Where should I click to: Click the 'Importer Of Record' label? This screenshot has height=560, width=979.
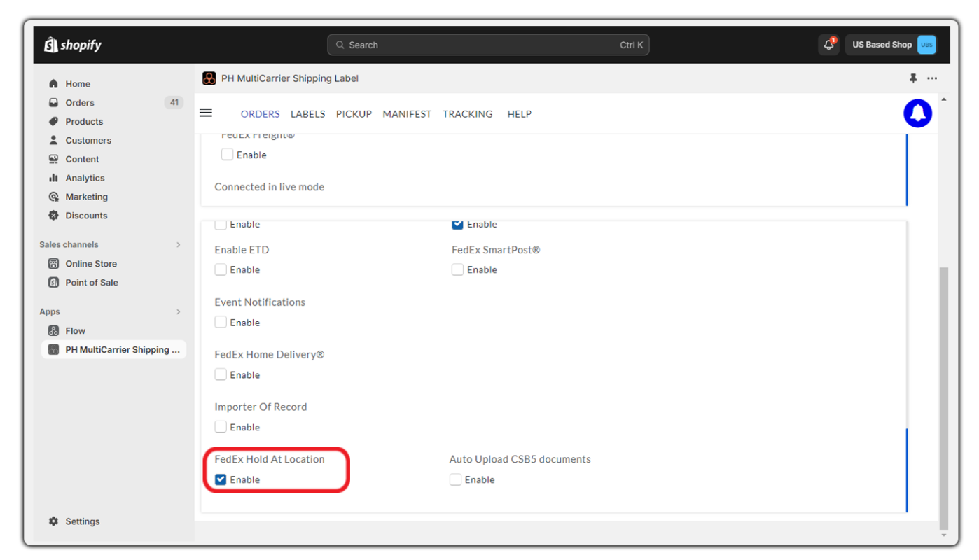[261, 407]
